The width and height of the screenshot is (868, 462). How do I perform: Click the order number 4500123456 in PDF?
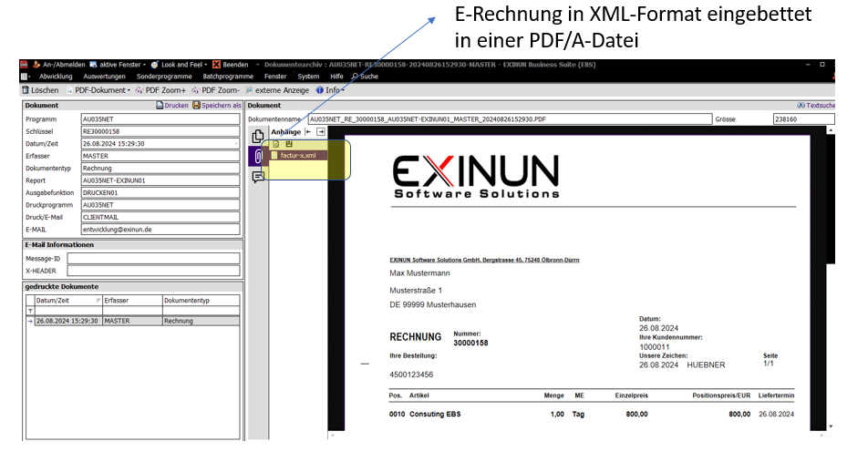point(411,375)
